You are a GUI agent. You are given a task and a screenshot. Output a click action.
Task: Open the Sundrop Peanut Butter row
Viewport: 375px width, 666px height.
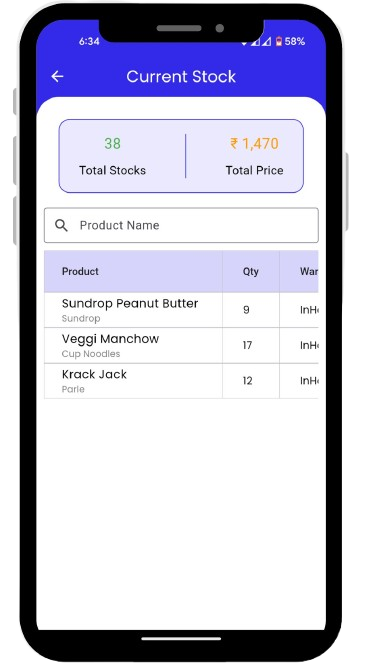(181, 310)
